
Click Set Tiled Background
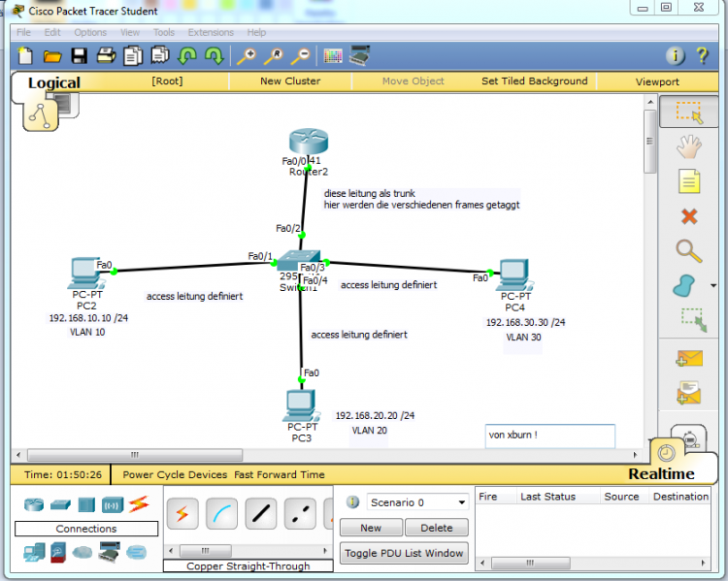(535, 81)
